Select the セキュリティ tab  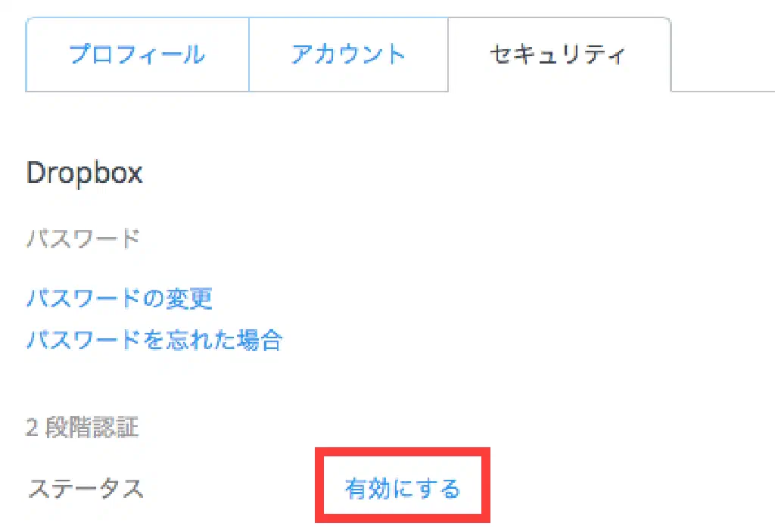tap(558, 55)
